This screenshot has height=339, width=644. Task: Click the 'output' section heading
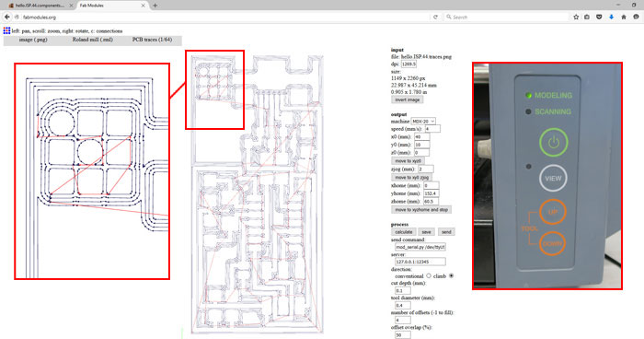click(398, 114)
